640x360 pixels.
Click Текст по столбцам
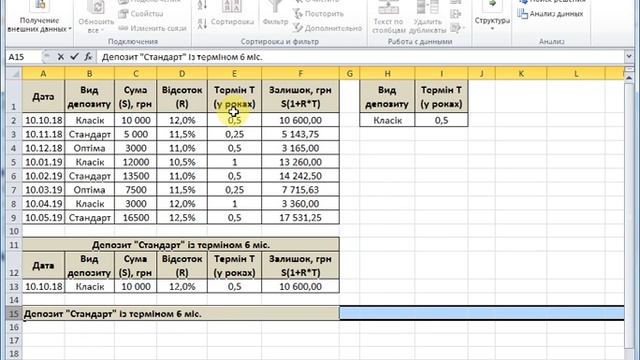[388, 17]
